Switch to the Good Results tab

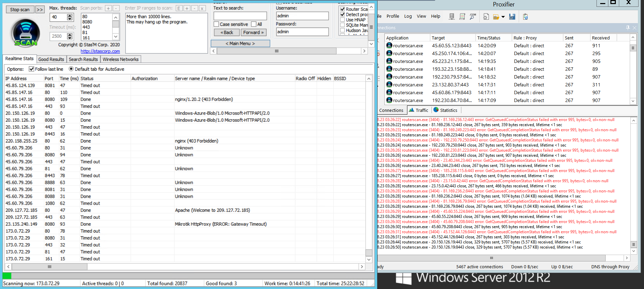pyautogui.click(x=51, y=59)
